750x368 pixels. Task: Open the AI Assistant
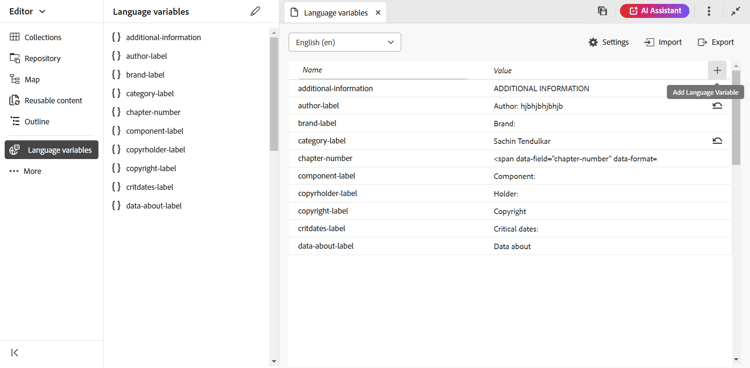click(x=654, y=11)
